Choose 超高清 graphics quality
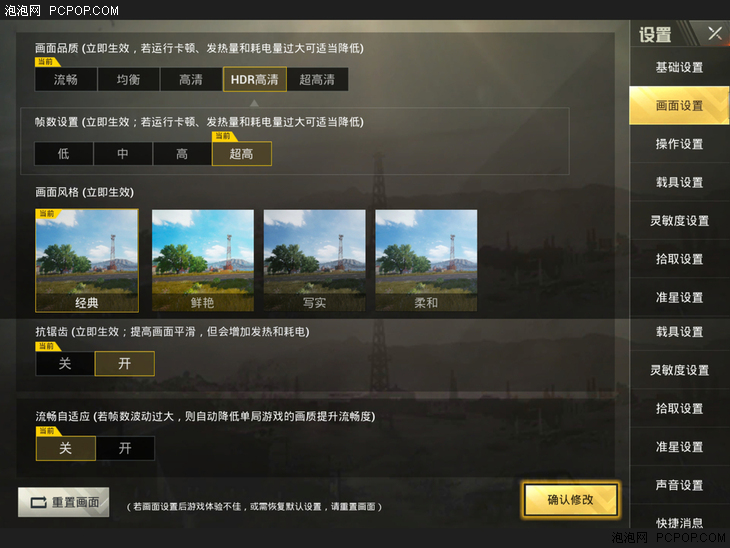The height and width of the screenshot is (548, 730). click(318, 79)
